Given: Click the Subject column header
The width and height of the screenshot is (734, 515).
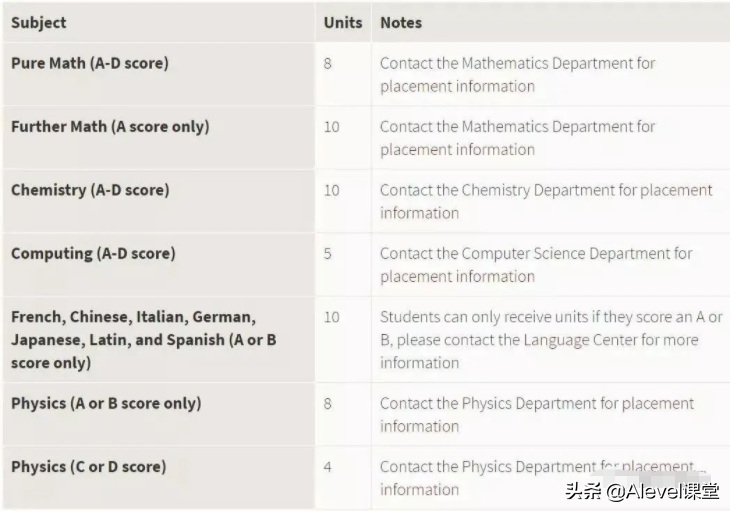Looking at the screenshot, I should [x=39, y=22].
